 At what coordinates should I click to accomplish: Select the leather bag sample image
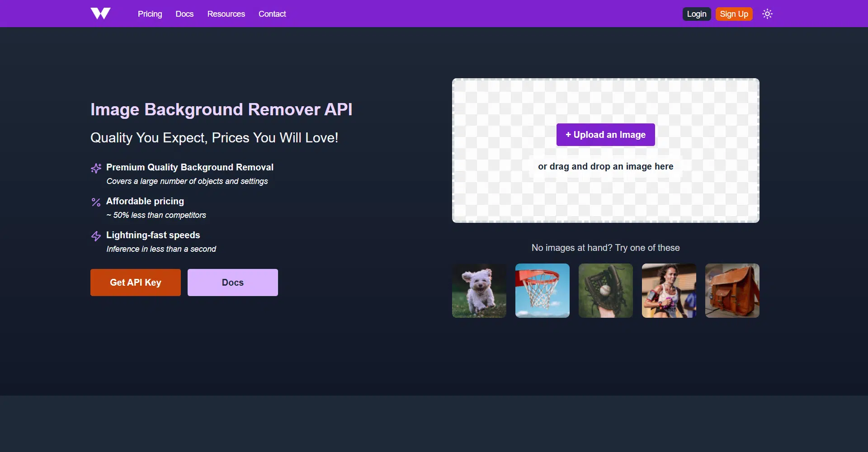coord(732,291)
